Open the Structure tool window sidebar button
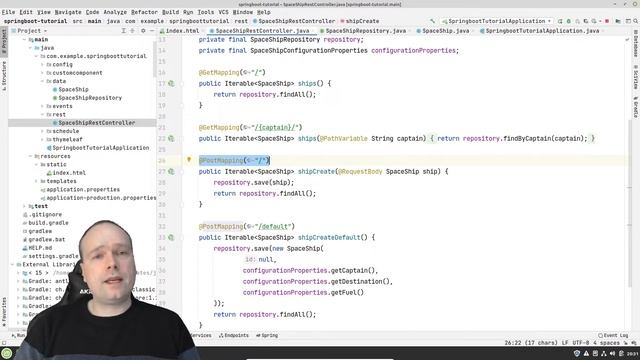The height and width of the screenshot is (360, 640). [4, 76]
